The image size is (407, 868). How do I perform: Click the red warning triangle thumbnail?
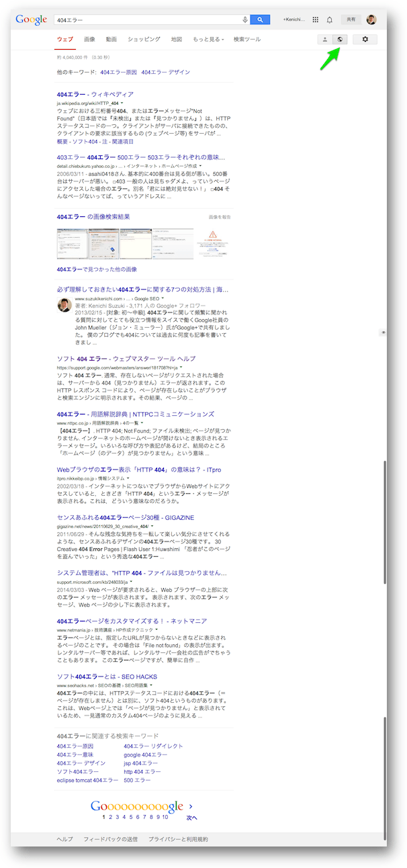[x=214, y=243]
